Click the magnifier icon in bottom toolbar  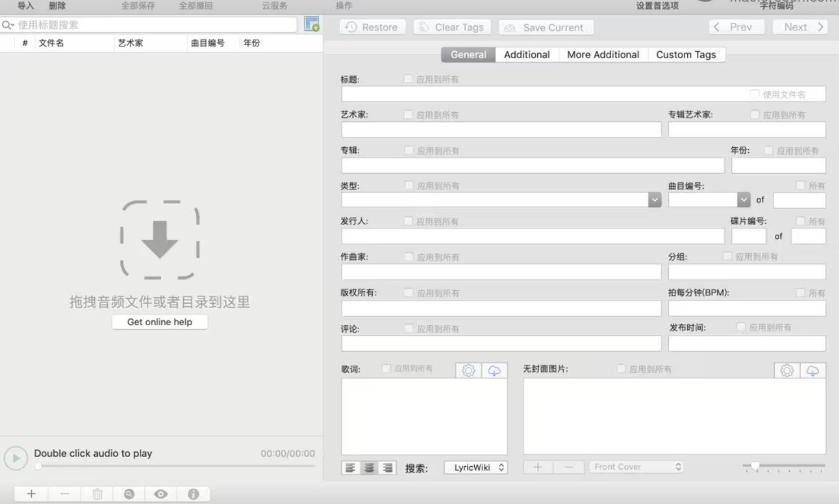[x=129, y=493]
